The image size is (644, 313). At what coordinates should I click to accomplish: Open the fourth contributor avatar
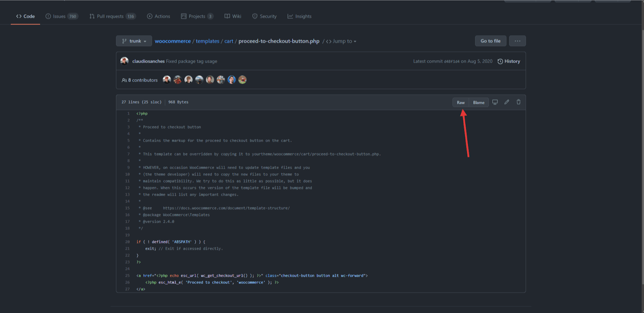coord(199,80)
